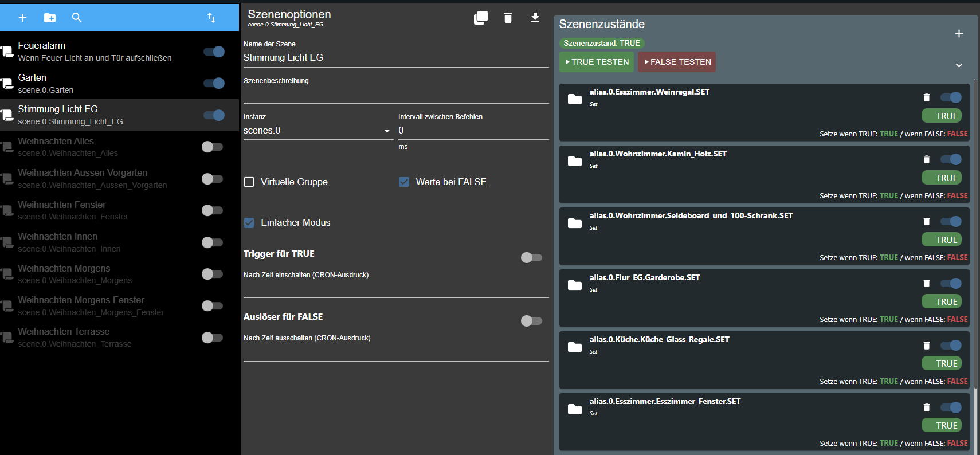The height and width of the screenshot is (455, 980).
Task: Enable the Weihnachten Innen scene switch
Action: pos(212,242)
